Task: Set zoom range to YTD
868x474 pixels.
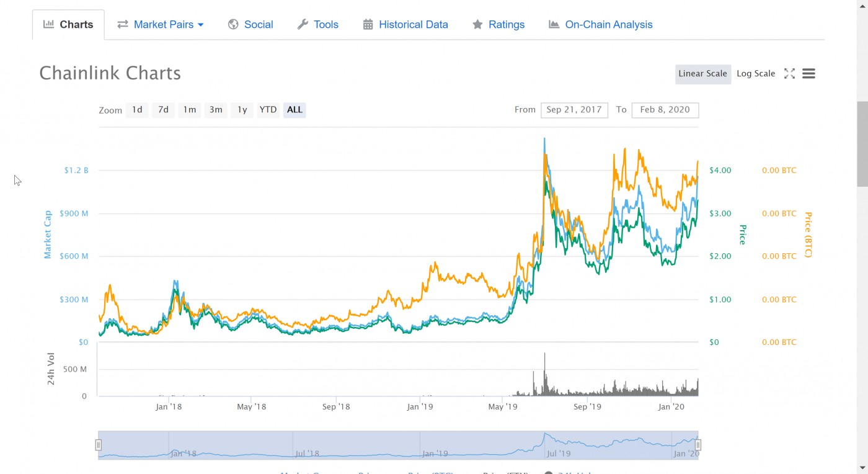Action: pos(268,110)
